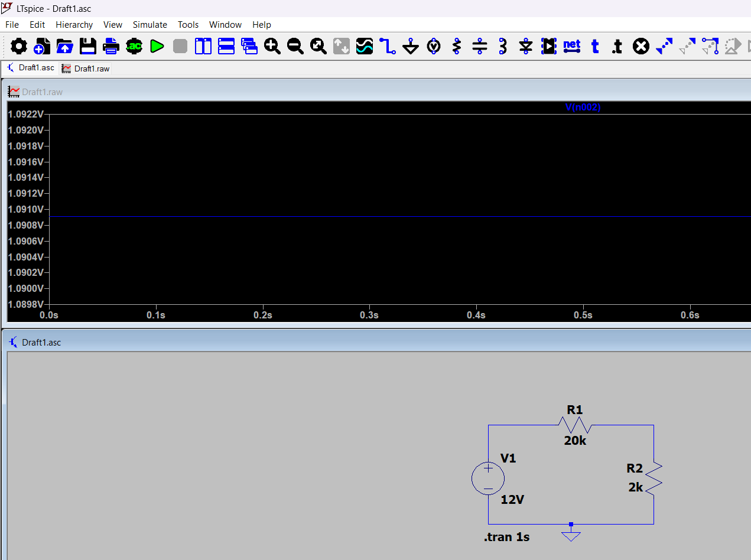Place an inductor component
This screenshot has height=560, width=751.
click(x=503, y=46)
